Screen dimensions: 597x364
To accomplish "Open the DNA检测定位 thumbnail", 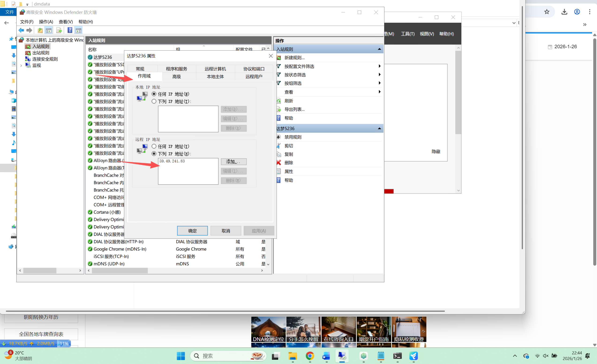I will pyautogui.click(x=268, y=329).
